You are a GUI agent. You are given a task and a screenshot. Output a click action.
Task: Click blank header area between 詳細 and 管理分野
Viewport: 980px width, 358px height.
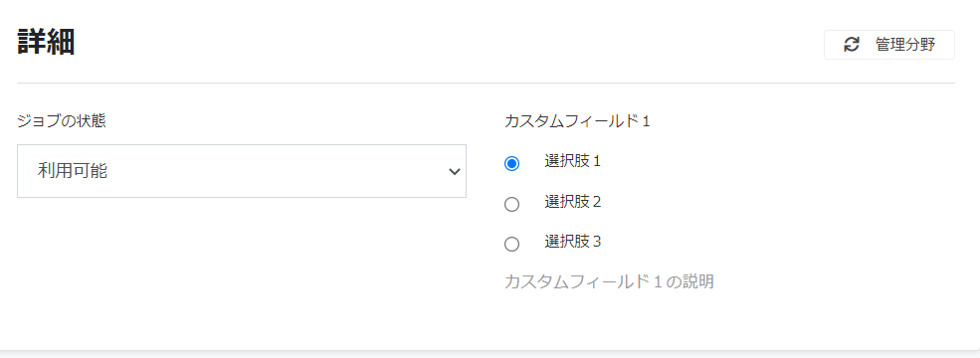tap(450, 44)
